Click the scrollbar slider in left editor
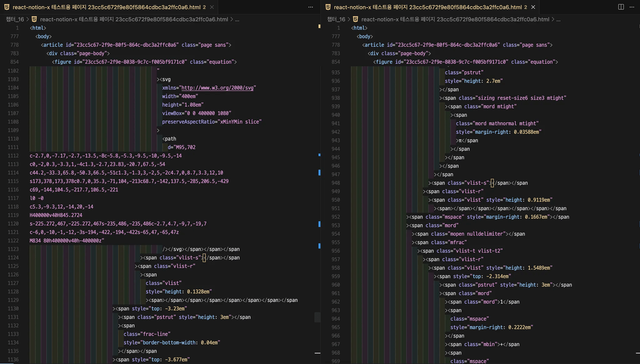640x364 pixels. pos(317,317)
